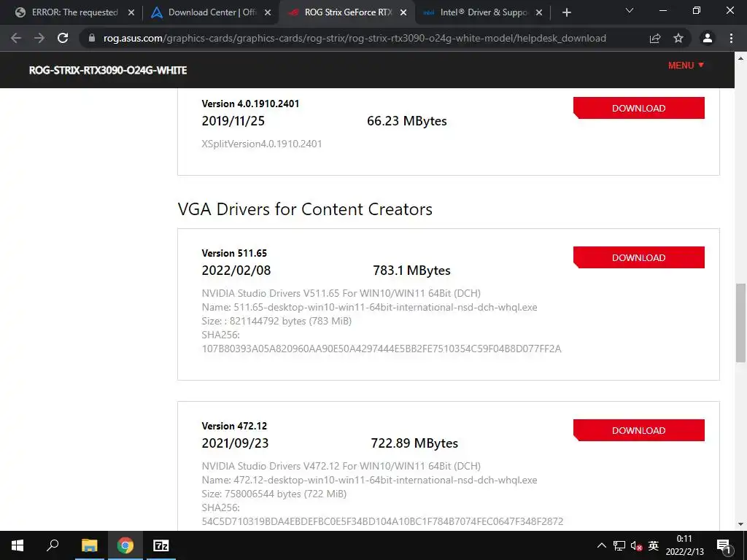Click the page scrollbar thumb
This screenshot has height=560, width=747.
pyautogui.click(x=741, y=323)
